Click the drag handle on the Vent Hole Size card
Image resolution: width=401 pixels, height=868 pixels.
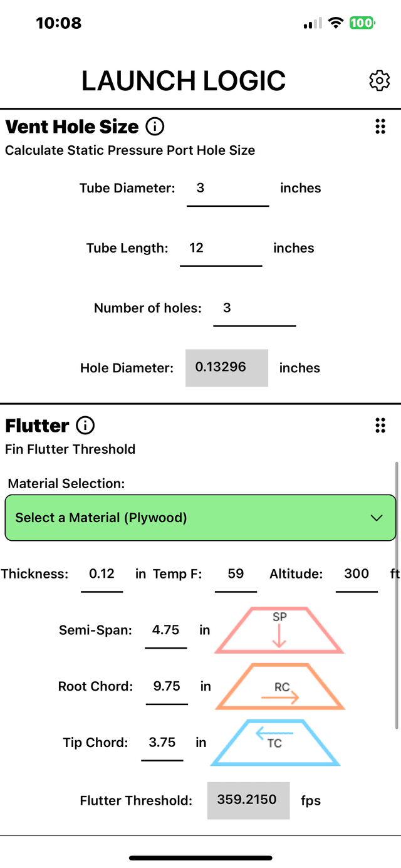coord(380,127)
